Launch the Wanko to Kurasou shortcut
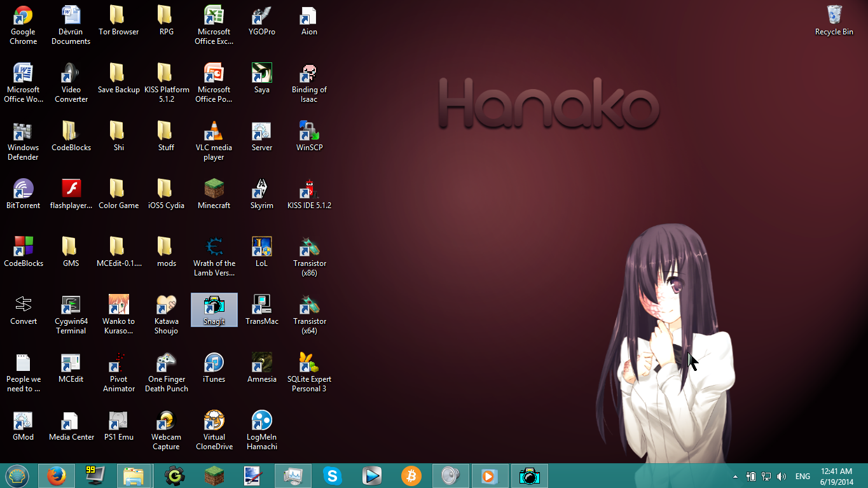This screenshot has height=488, width=868. 119,315
